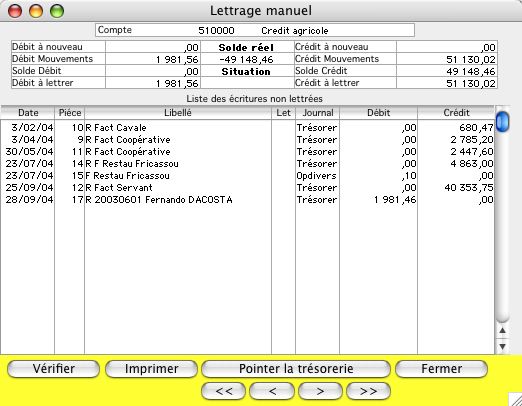This screenshot has width=522, height=406.
Task: Jump to last account with >> button
Action: 368,391
